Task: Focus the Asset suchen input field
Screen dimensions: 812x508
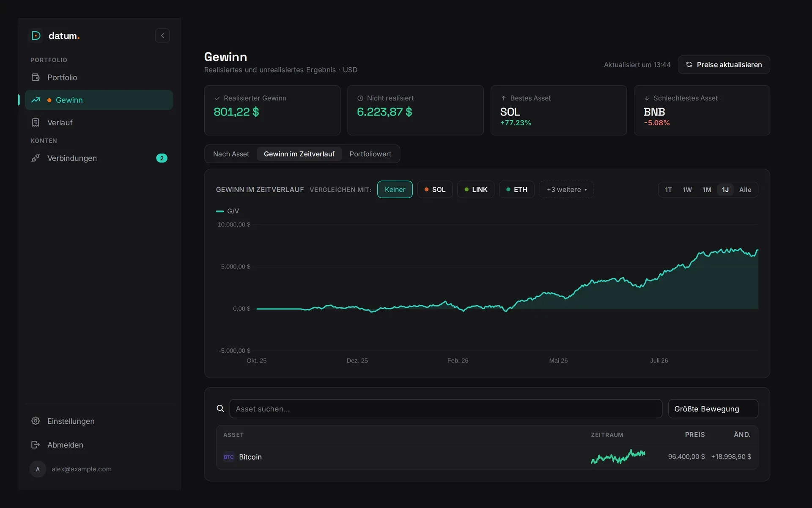Action: pyautogui.click(x=446, y=409)
